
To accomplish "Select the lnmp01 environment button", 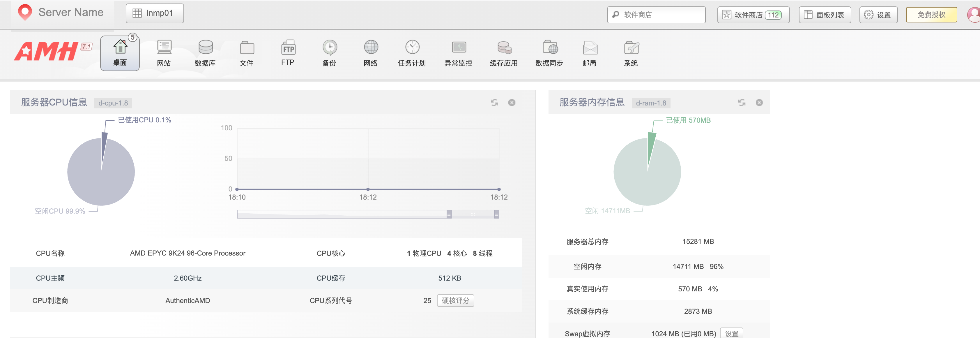I will coord(155,13).
